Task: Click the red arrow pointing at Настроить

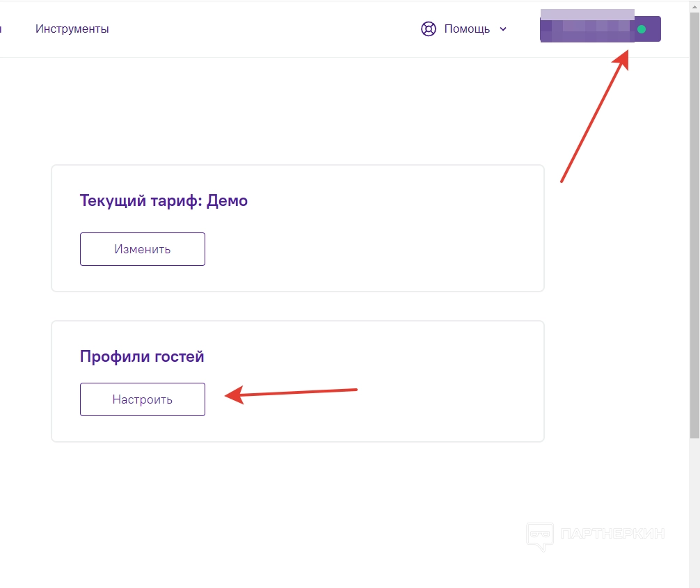Action: coord(292,393)
